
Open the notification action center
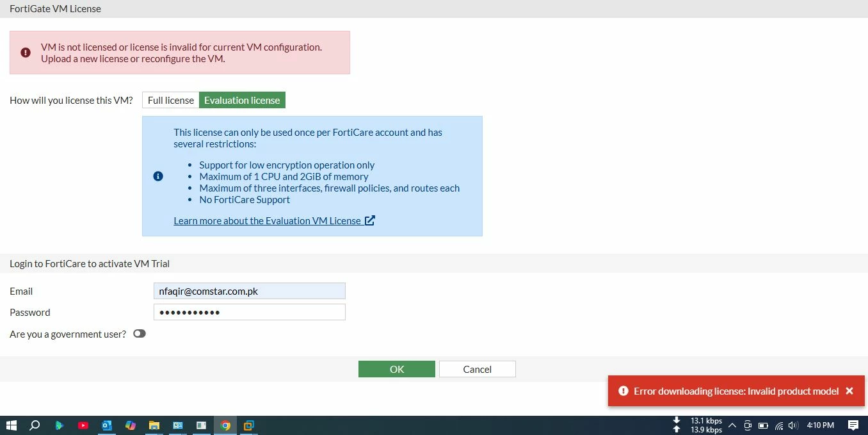click(x=853, y=425)
